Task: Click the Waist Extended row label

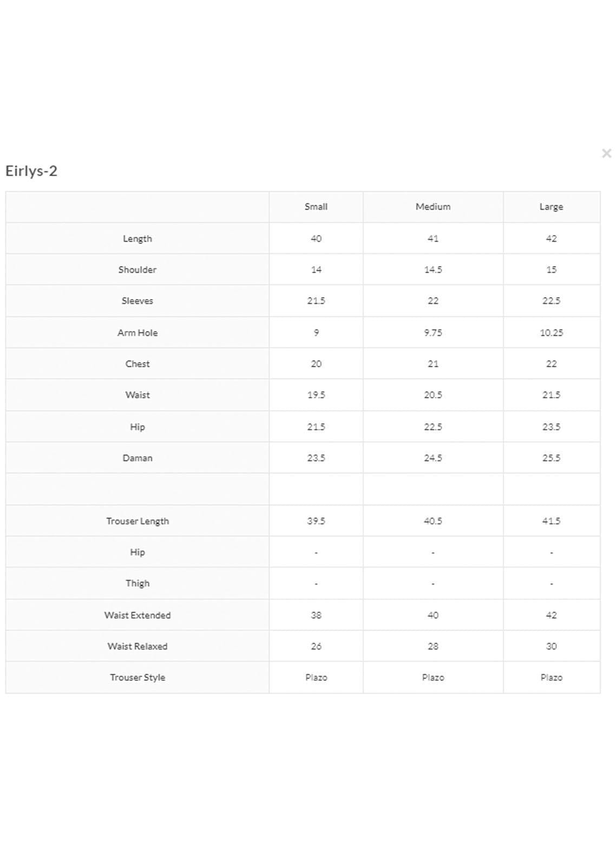Action: point(137,615)
